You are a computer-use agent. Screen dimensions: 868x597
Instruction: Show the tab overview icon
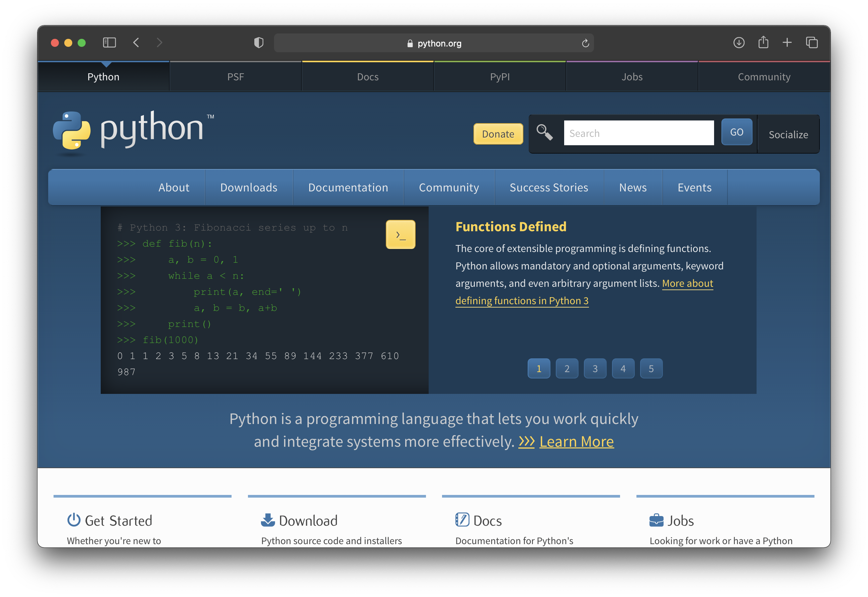pyautogui.click(x=811, y=42)
